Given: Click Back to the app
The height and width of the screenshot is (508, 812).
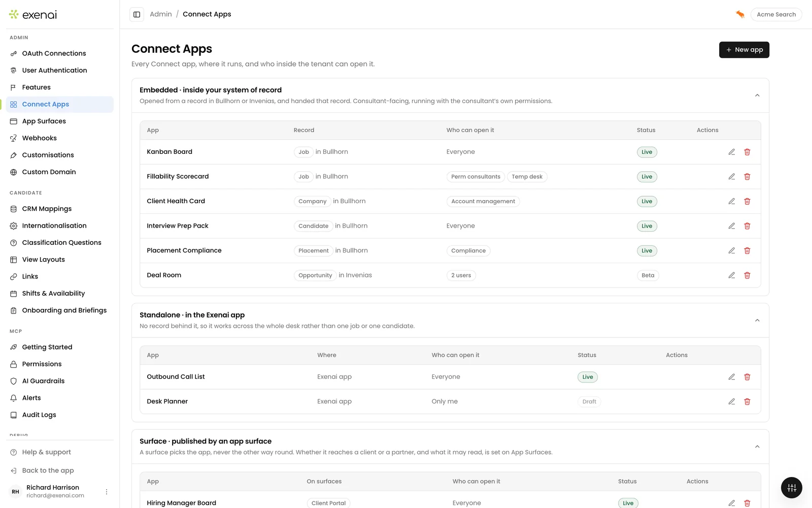Looking at the screenshot, I should [x=60, y=470].
